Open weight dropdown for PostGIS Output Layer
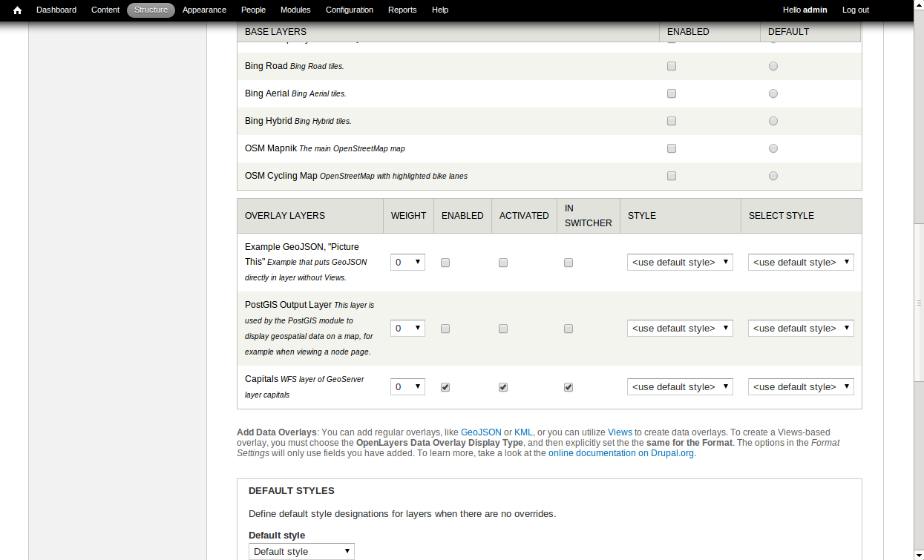This screenshot has width=924, height=560. [x=407, y=328]
